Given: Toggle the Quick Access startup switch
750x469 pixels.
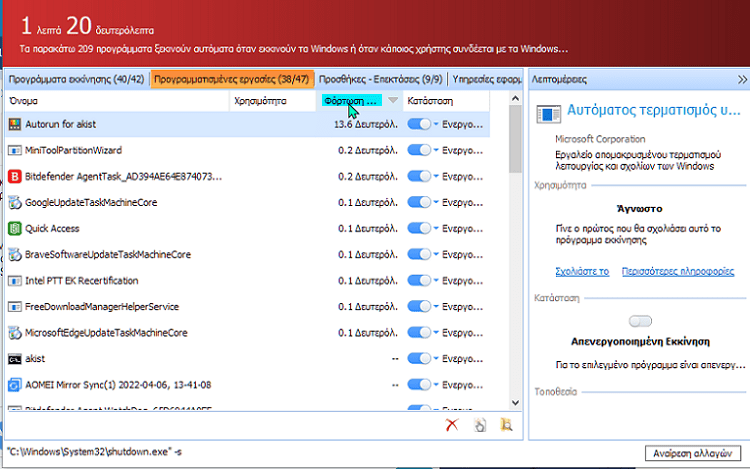Looking at the screenshot, I should click(x=419, y=229).
